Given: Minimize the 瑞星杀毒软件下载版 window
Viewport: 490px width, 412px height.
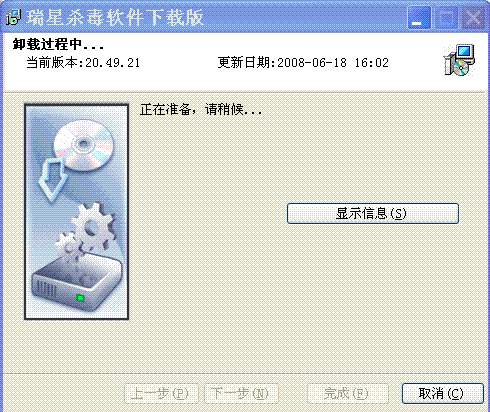Looking at the screenshot, I should [419, 17].
